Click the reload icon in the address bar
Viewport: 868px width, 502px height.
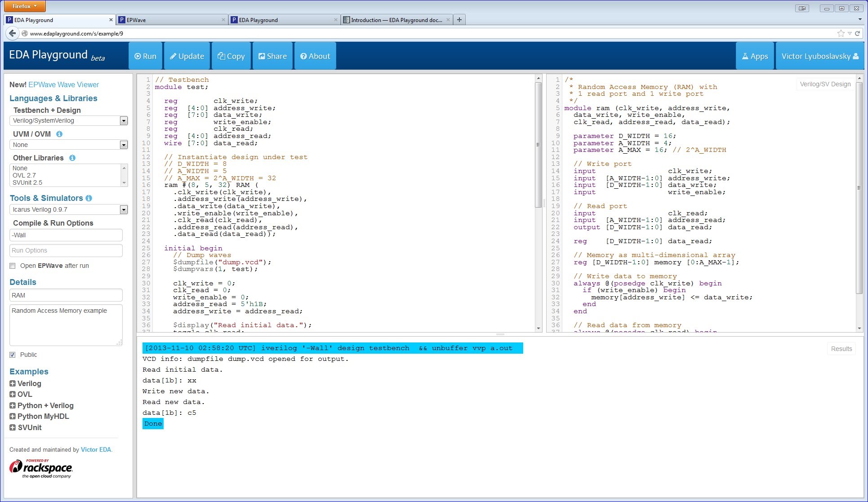click(x=857, y=33)
